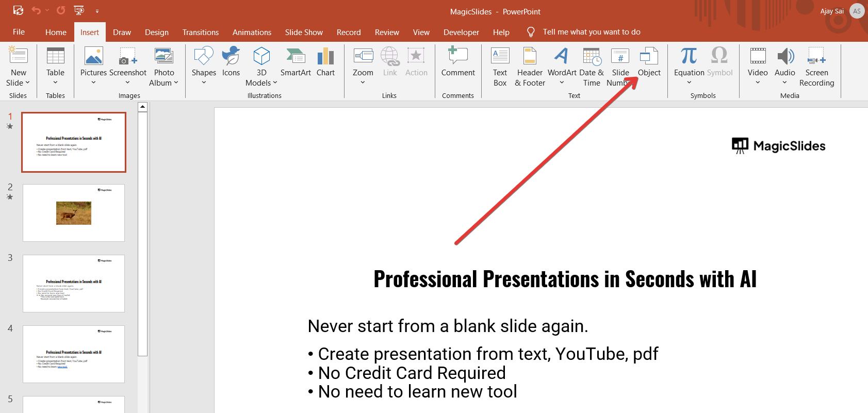Click slide panel scroll up arrow
The image size is (868, 413).
(143, 107)
